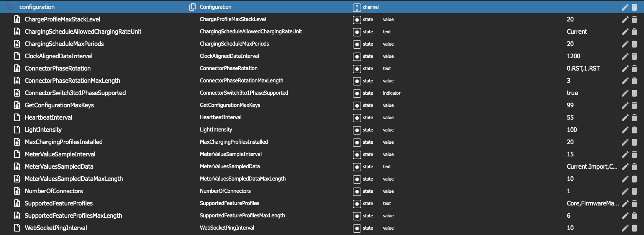Edit ConnectorSwitch3to1PhaseSupported with pencil icon
The height and width of the screenshot is (235, 644).
coord(625,93)
